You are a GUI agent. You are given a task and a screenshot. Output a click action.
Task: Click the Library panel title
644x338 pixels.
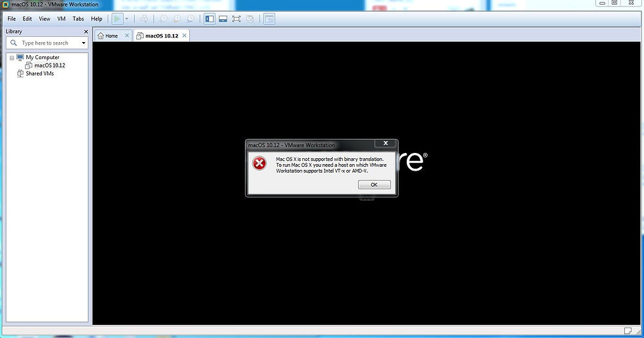14,32
